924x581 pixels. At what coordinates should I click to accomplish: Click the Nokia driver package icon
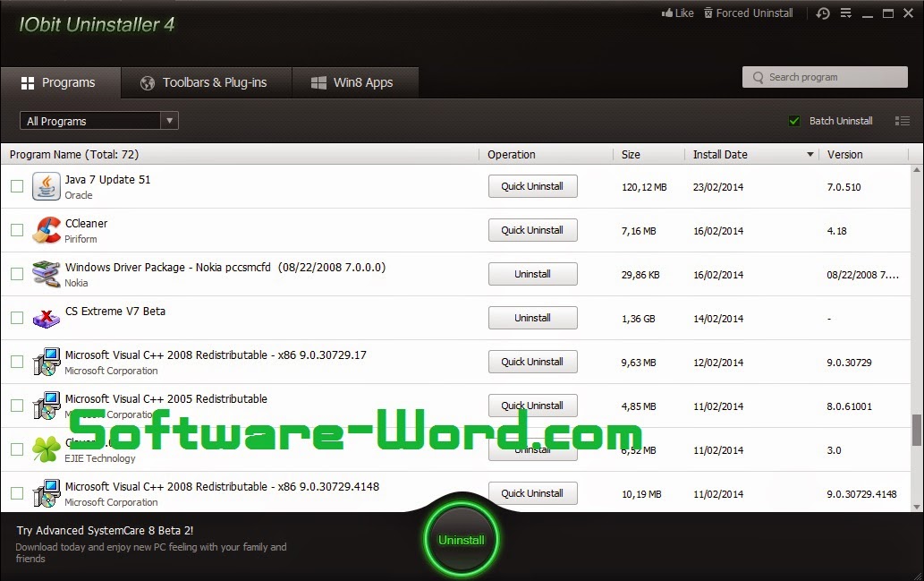coord(46,274)
